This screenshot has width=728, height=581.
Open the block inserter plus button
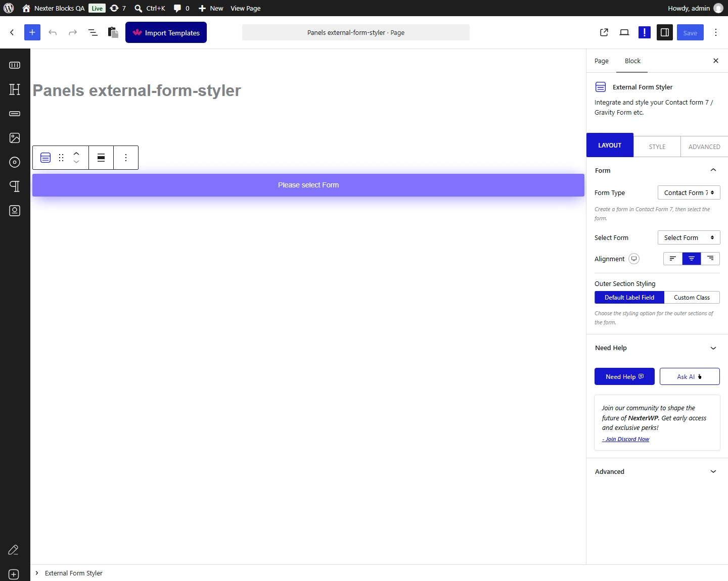click(32, 32)
